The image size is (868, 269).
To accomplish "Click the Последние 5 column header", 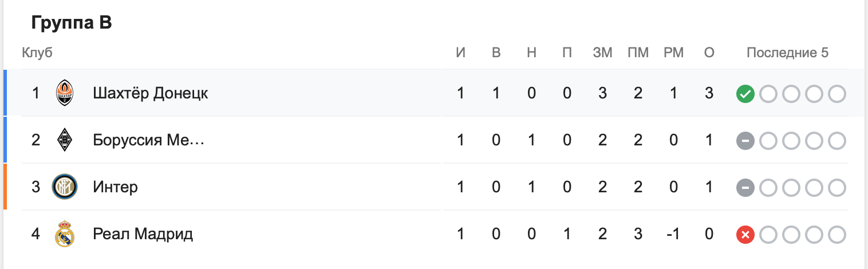I will tap(787, 53).
